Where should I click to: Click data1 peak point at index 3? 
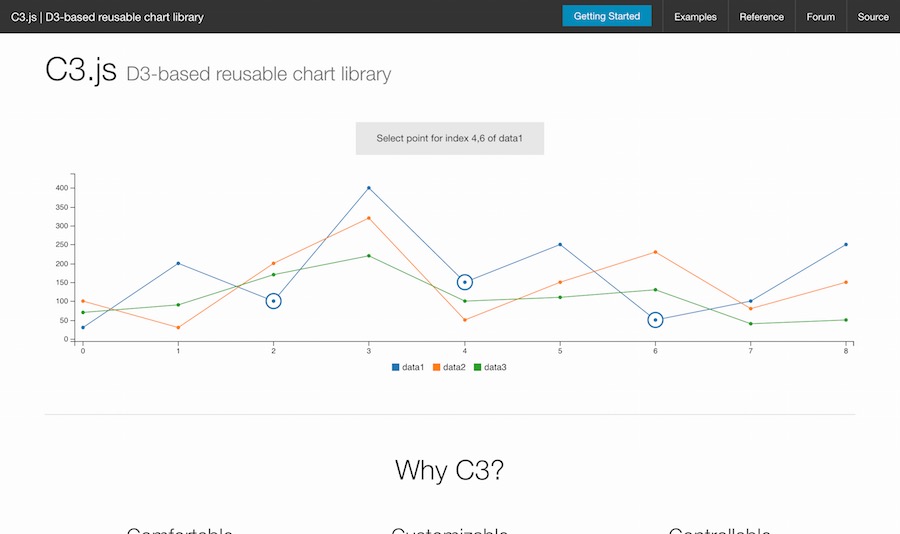[x=368, y=188]
